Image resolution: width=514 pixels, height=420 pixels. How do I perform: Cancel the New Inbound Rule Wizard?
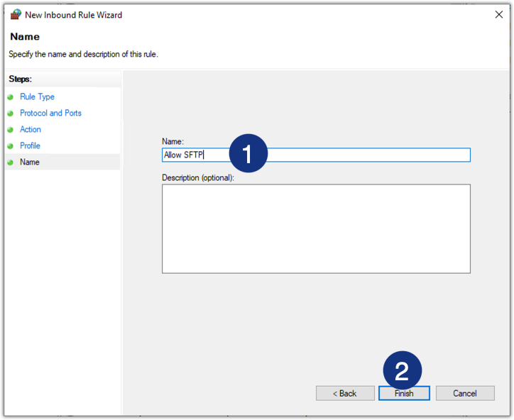tap(465, 393)
